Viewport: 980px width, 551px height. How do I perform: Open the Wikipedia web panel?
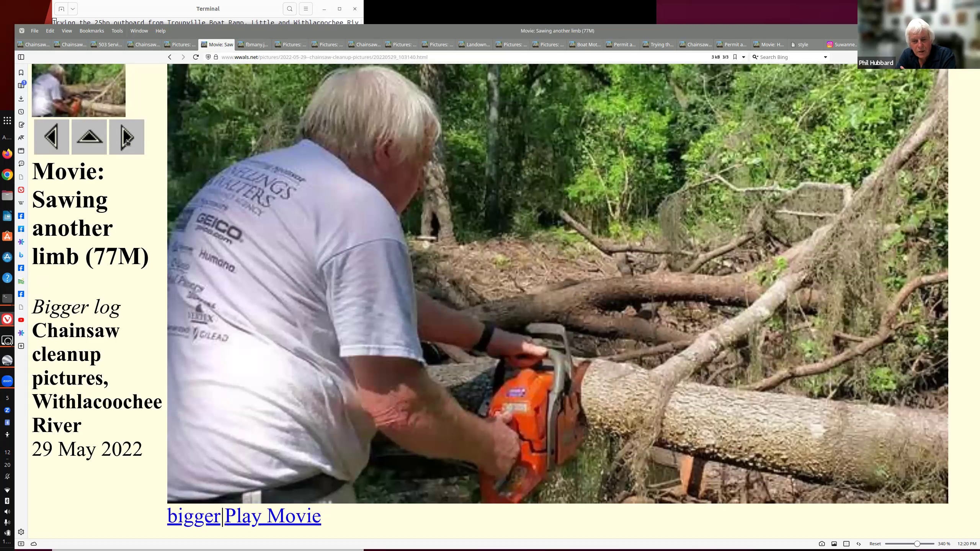(21, 203)
